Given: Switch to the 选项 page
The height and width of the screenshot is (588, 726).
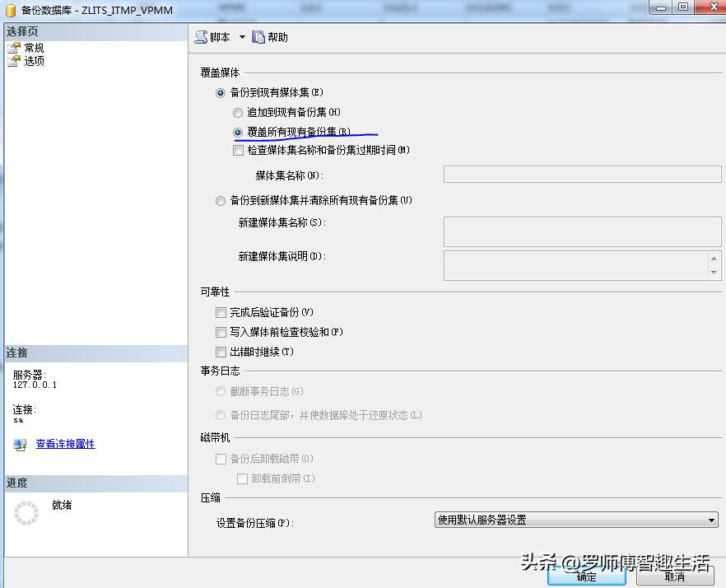Looking at the screenshot, I should (33, 60).
